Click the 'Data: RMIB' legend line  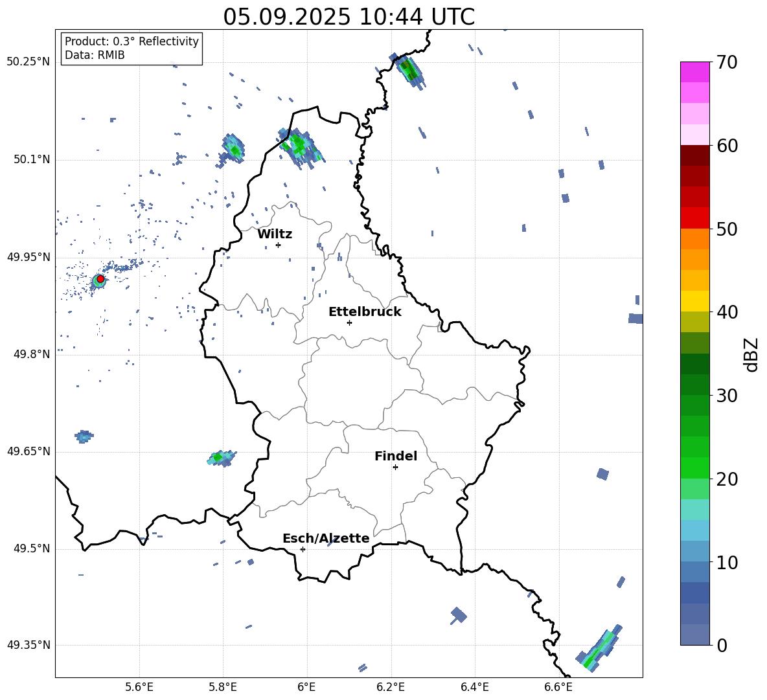[x=95, y=55]
